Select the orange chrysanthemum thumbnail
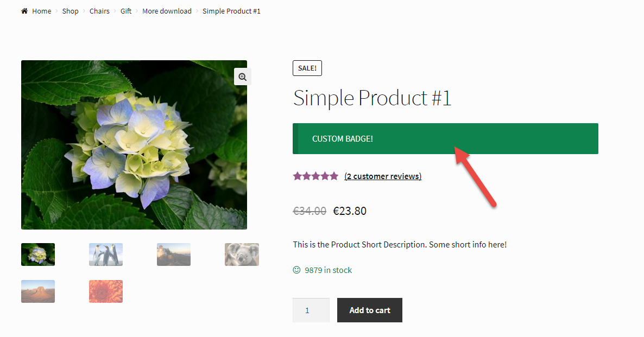The image size is (644, 337). 106,291
